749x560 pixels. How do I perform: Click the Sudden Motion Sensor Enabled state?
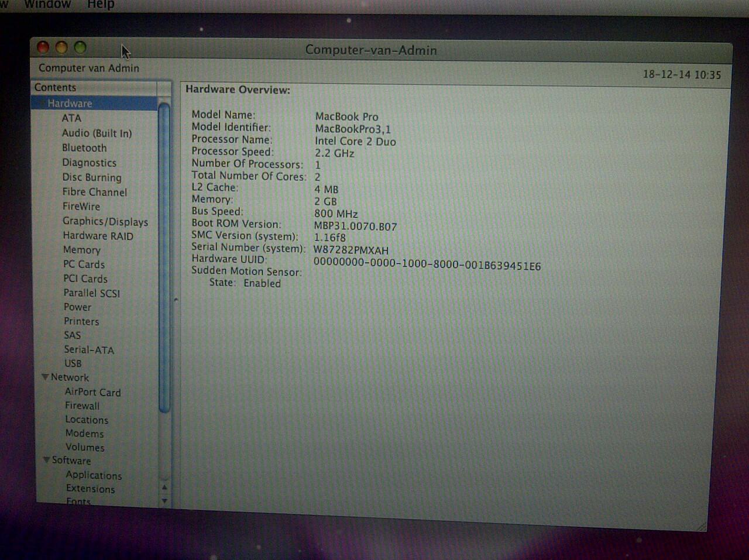coord(262,283)
